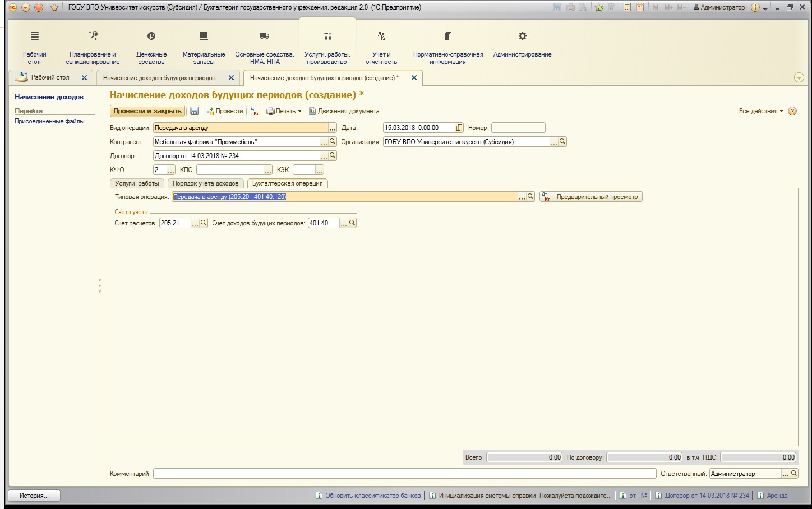
Task: Close the Рабочий стол tab
Action: pyautogui.click(x=85, y=77)
